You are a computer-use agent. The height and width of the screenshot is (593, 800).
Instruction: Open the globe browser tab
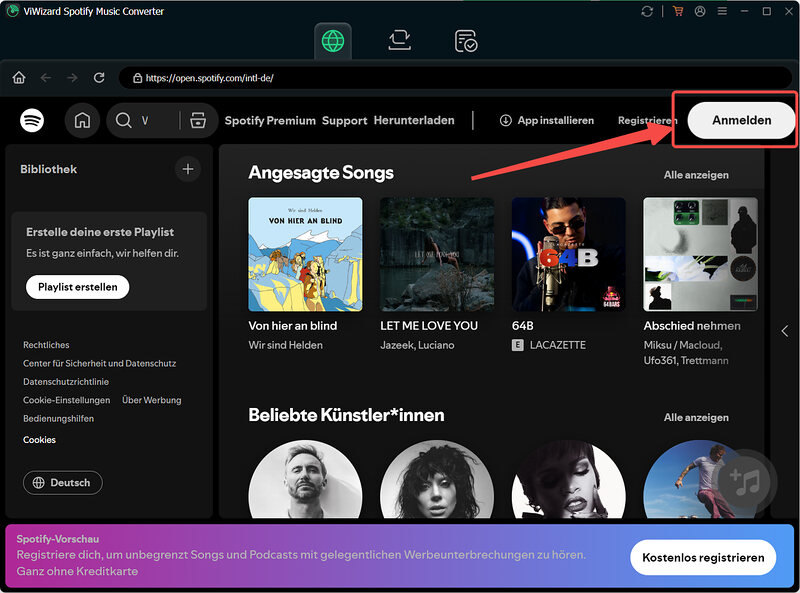pyautogui.click(x=333, y=41)
